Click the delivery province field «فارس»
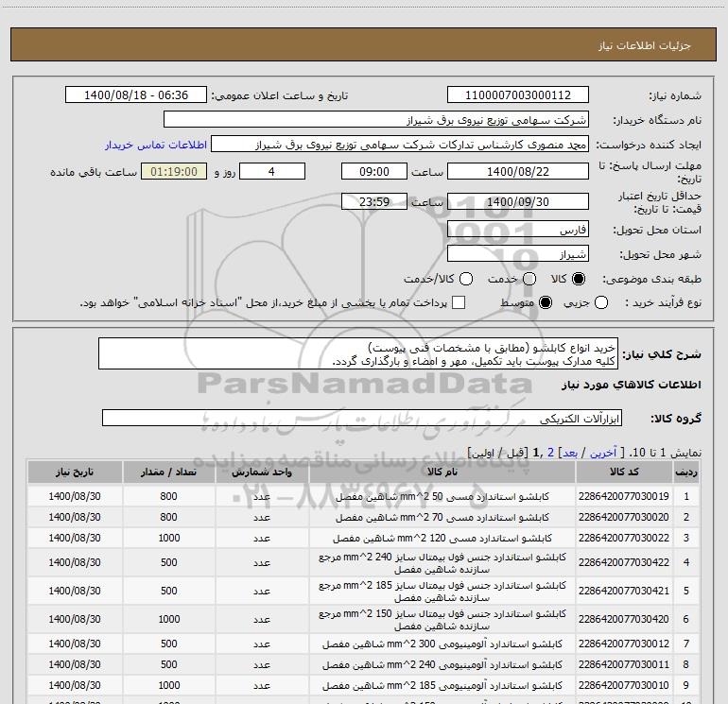728x704 pixels. [518, 230]
